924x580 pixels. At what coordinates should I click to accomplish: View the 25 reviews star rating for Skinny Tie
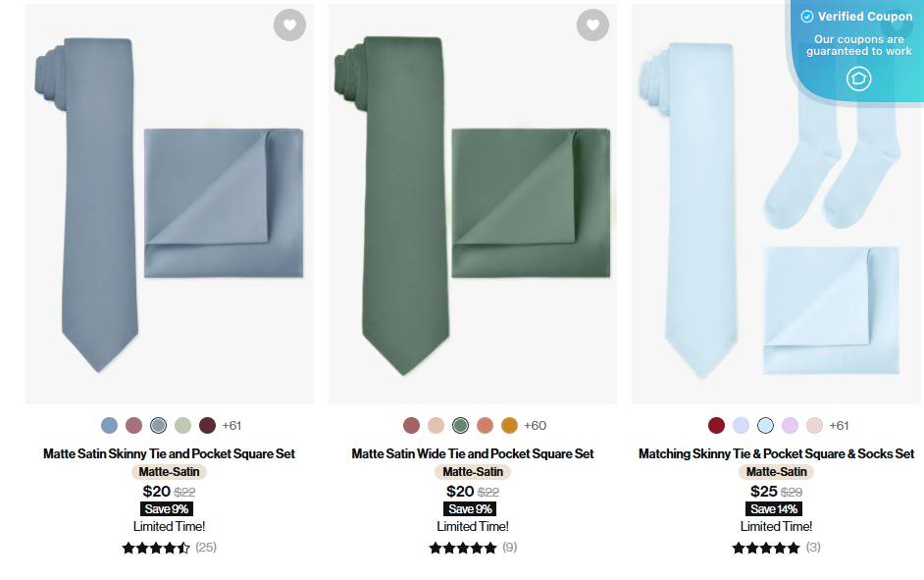(x=169, y=548)
